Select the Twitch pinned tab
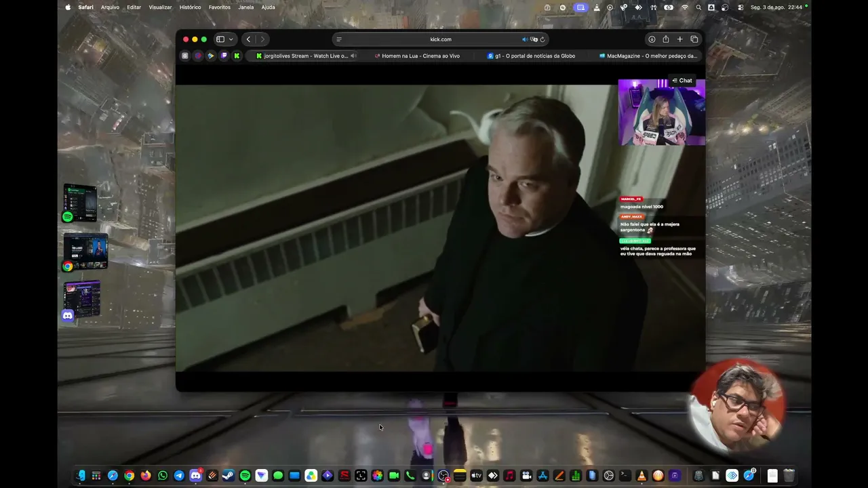Viewport: 868px width, 488px height. (x=224, y=56)
